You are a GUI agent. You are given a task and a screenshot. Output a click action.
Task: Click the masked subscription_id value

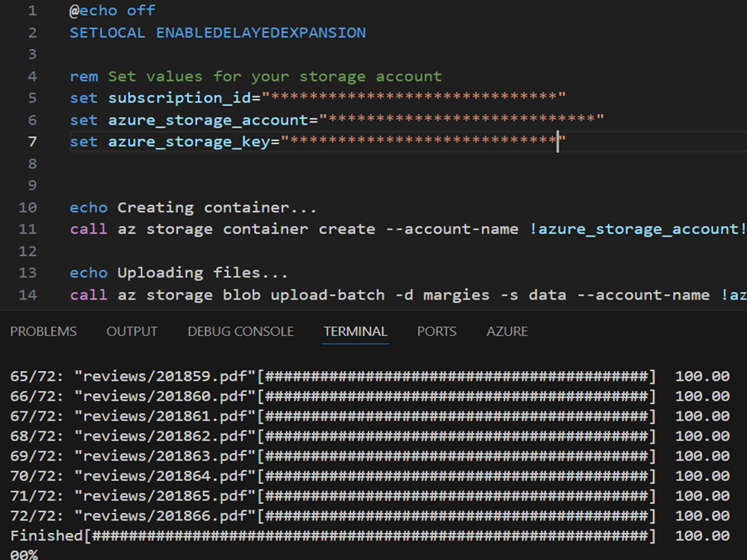414,96
